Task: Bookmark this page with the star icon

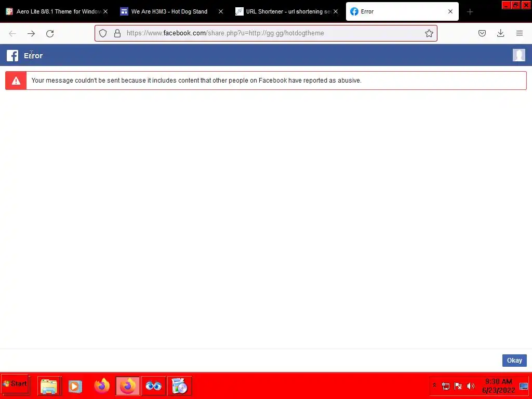Action: 429,33
